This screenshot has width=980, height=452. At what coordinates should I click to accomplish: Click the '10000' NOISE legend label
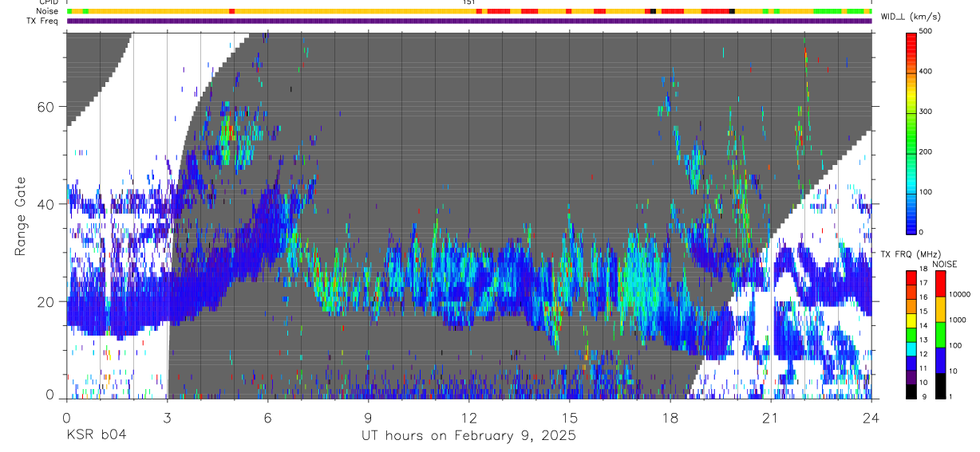coord(961,295)
